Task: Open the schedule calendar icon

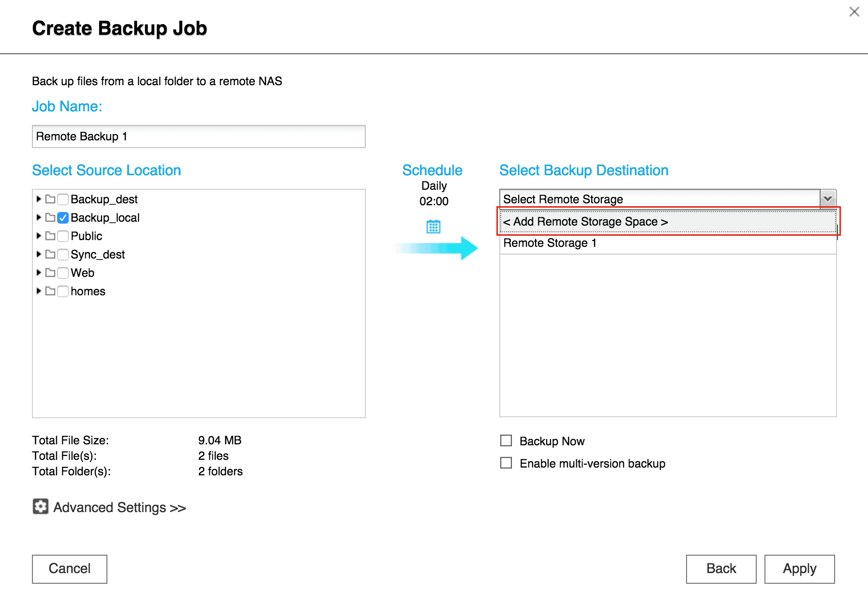Action: [434, 227]
